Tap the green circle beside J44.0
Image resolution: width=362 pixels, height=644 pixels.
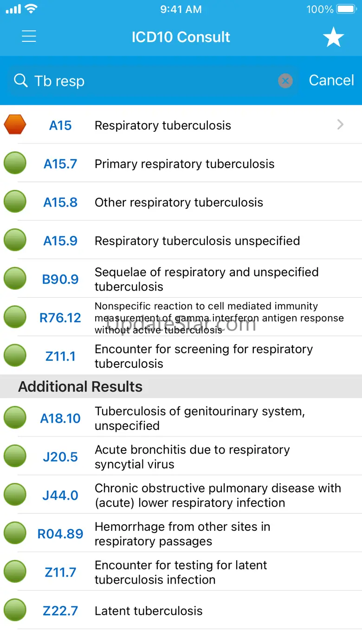[15, 495]
